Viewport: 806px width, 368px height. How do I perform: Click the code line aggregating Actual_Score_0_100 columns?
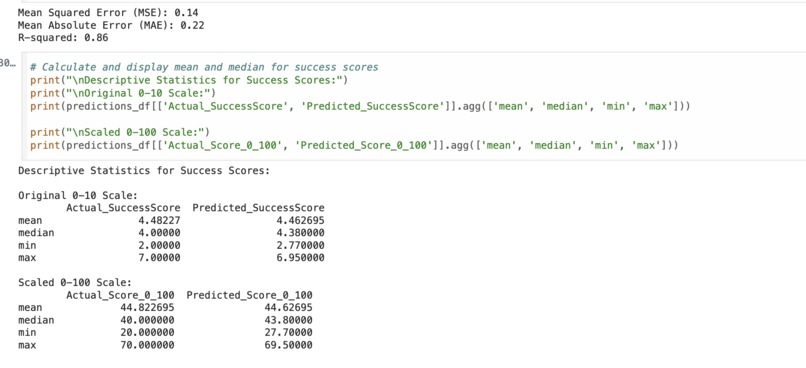[354, 145]
